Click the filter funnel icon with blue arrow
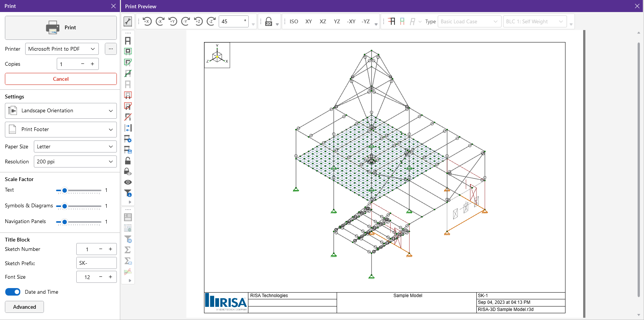Viewport: 644px width, 320px height. pyautogui.click(x=128, y=193)
